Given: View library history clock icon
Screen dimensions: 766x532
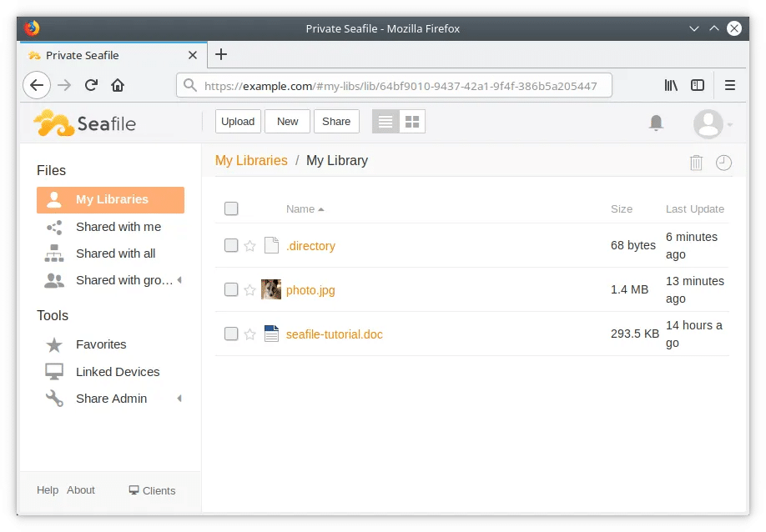Looking at the screenshot, I should 723,163.
